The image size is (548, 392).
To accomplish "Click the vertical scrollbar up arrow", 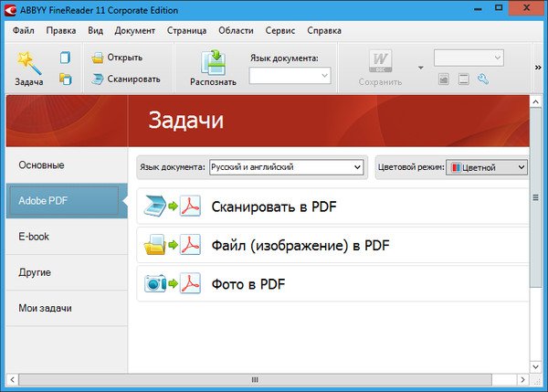I will [x=535, y=101].
